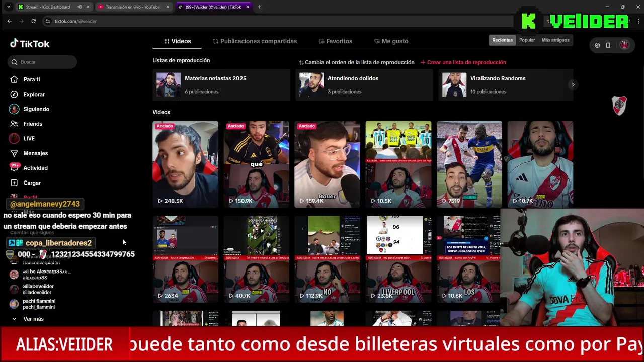Click the tiktok.com address bar
Viewport: 644px width, 362px height.
[277, 21]
